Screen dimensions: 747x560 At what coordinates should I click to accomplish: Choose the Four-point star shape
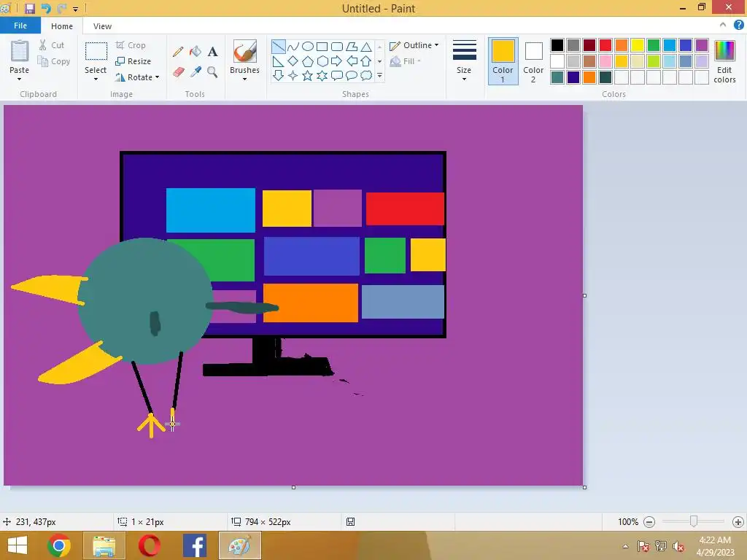[293, 75]
